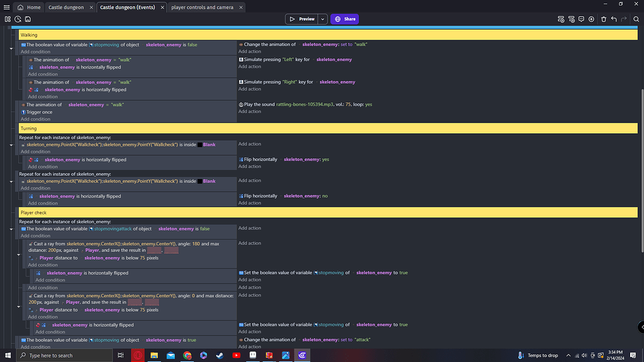This screenshot has height=362, width=644.
Task: Close the Castle dungeon scene tab
Action: coord(91,8)
